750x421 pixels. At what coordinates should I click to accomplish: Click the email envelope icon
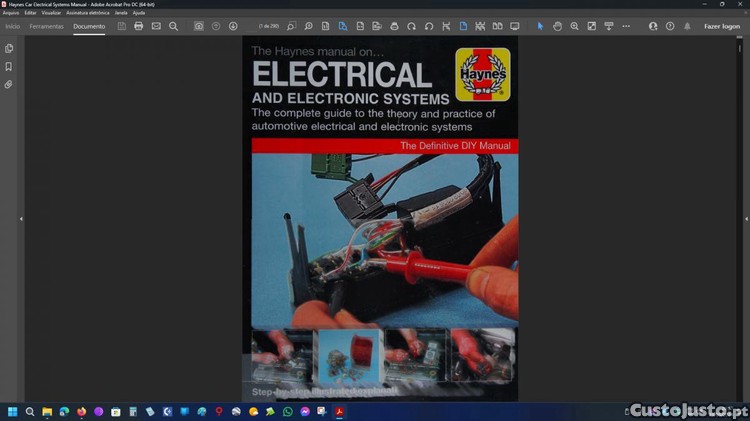156,26
